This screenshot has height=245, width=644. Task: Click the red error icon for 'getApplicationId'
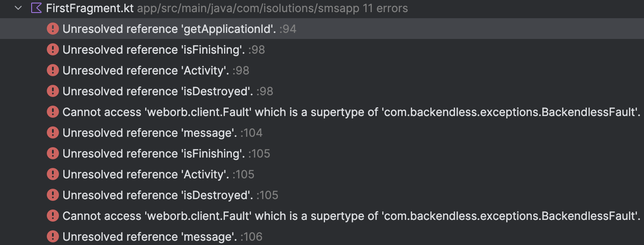53,29
